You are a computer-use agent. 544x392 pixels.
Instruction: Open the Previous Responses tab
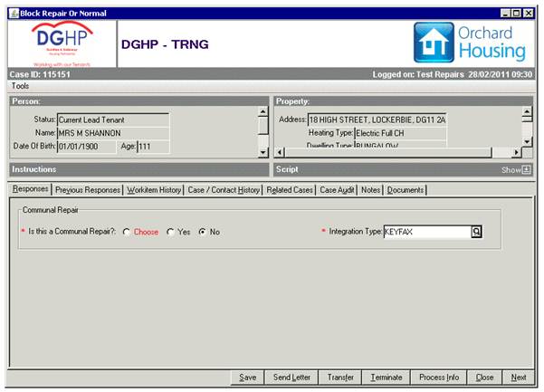pyautogui.click(x=88, y=190)
